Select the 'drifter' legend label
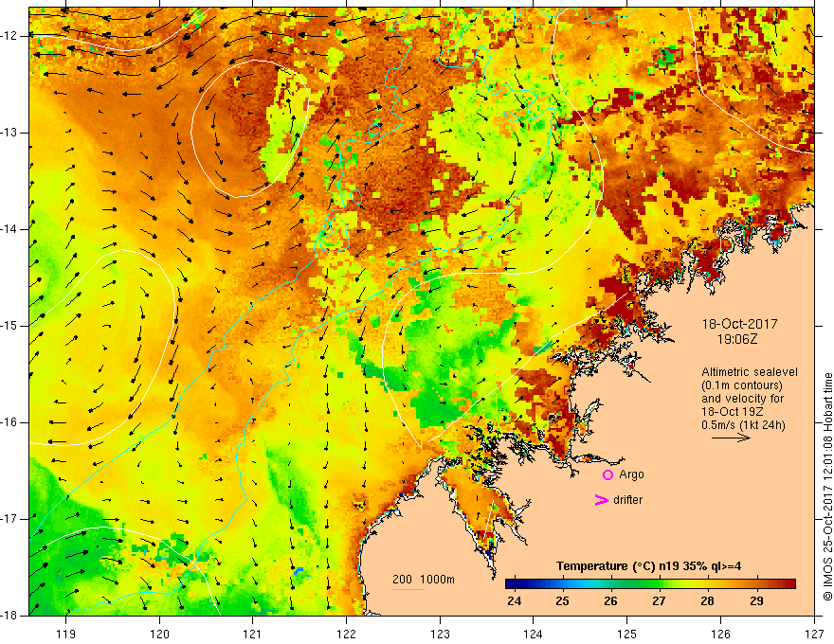The height and width of the screenshot is (644, 834). coord(627,500)
